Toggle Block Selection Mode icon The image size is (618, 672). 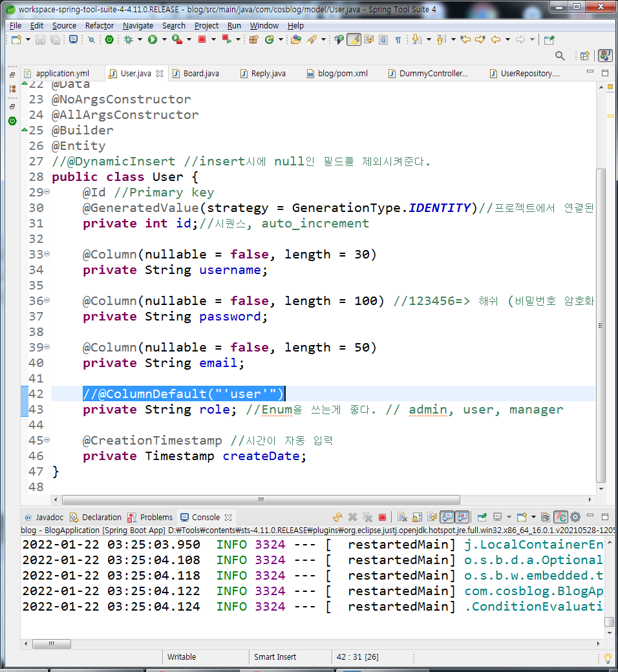coord(383,40)
